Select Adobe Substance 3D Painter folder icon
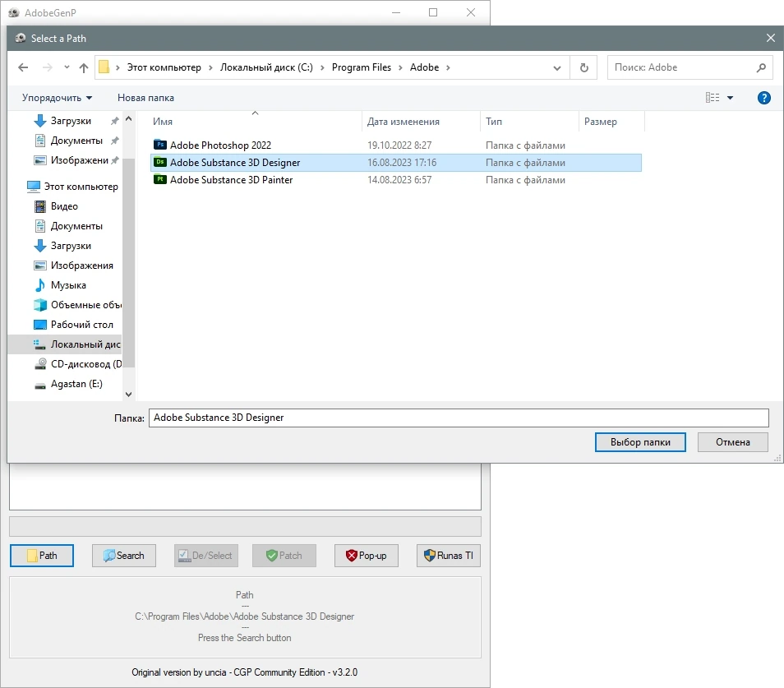This screenshot has width=784, height=688. (x=160, y=179)
